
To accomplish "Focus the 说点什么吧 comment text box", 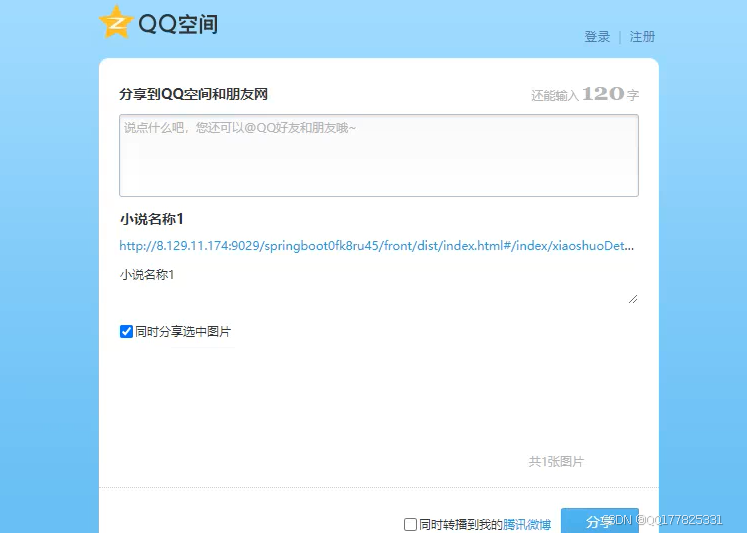I will [x=379, y=155].
